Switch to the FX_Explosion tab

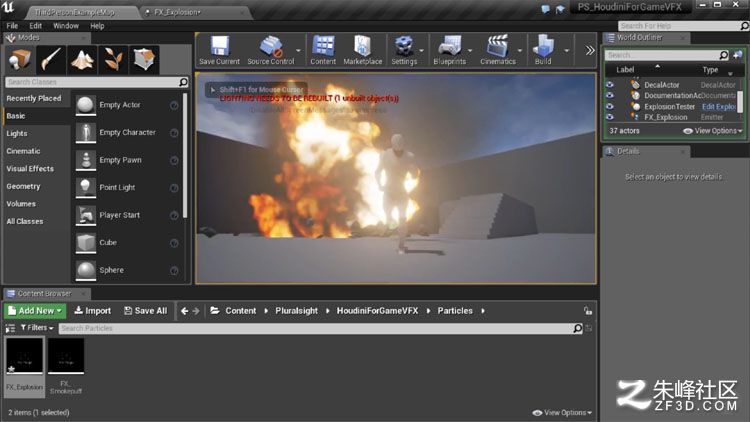(x=177, y=12)
